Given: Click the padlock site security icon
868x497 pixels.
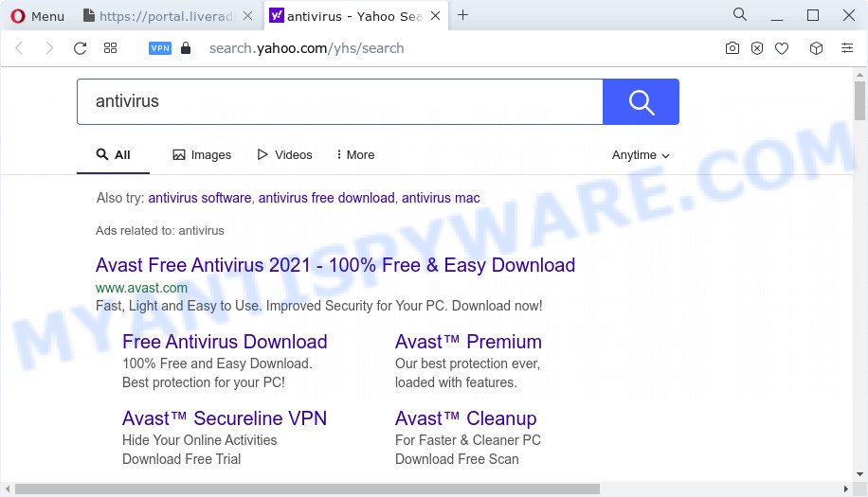Looking at the screenshot, I should pos(186,48).
